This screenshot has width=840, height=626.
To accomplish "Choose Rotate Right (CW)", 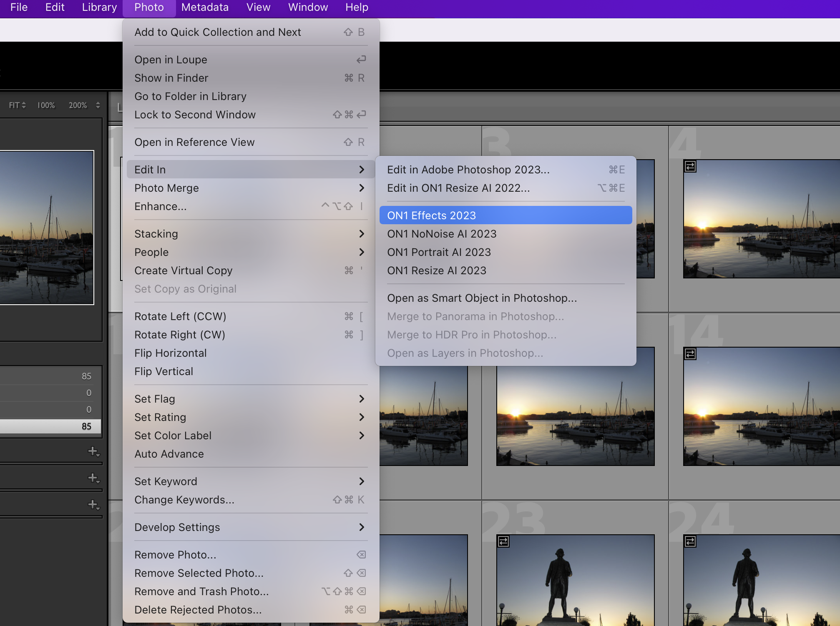I will tap(251, 335).
